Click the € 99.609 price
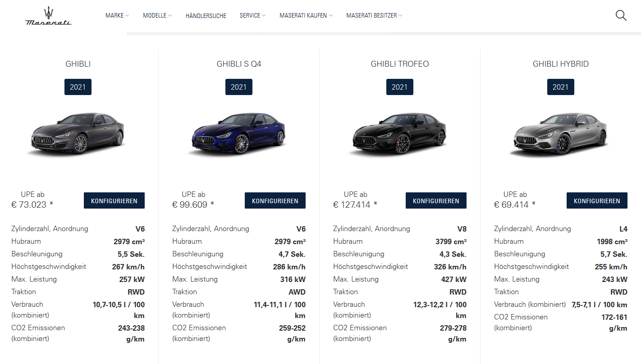 pos(193,205)
